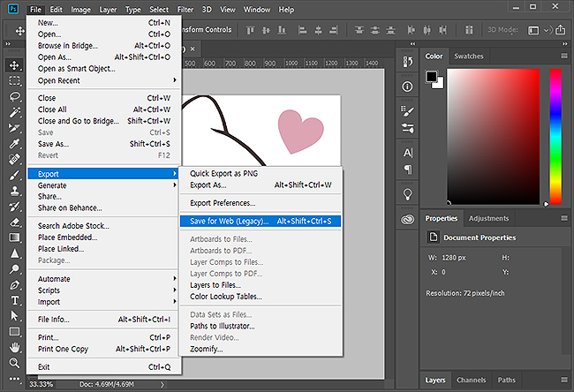Select the Zoom tool in toolbox
The image size is (574, 392).
(14, 363)
